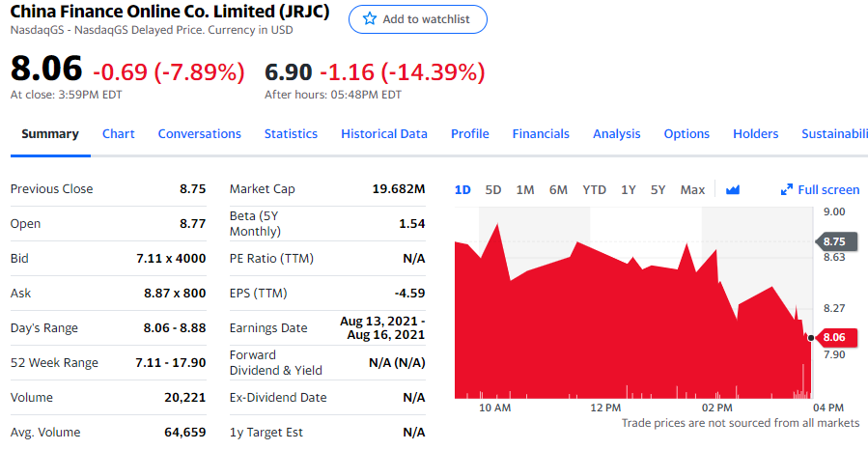This screenshot has height=450, width=868.
Task: Switch the chart to 1M range
Action: pyautogui.click(x=525, y=190)
